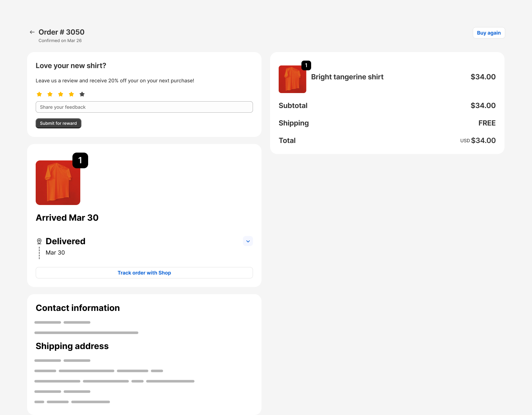Click the location pin icon next to Delivered

click(x=39, y=241)
